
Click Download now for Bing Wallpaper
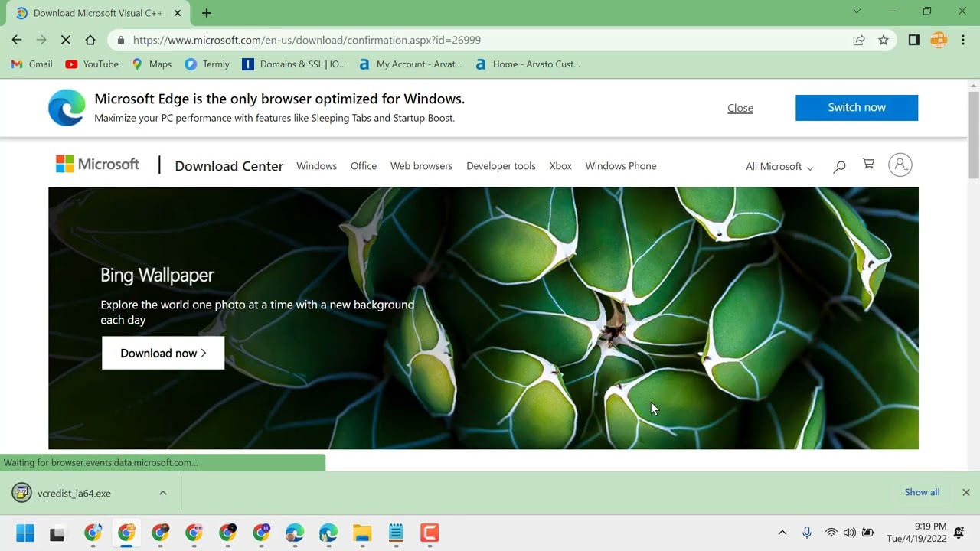click(x=163, y=353)
